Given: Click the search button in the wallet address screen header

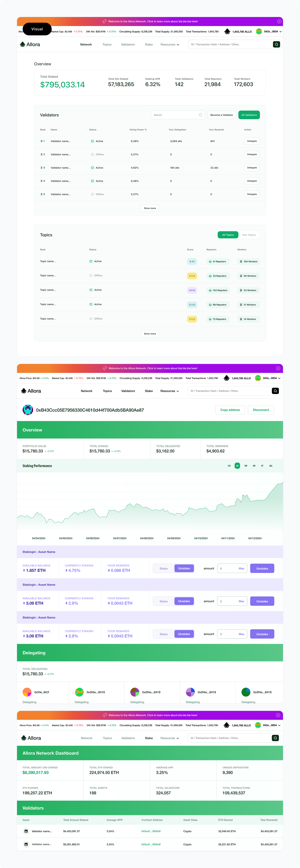Looking at the screenshot, I should (x=275, y=391).
